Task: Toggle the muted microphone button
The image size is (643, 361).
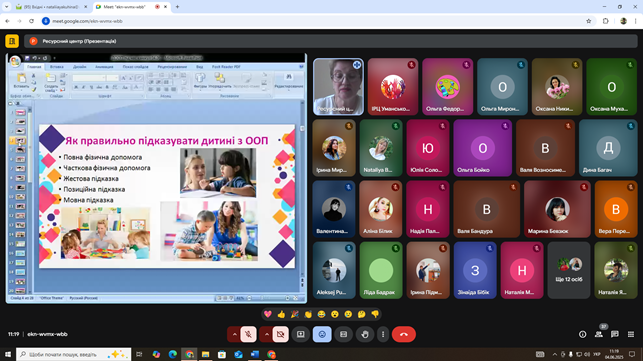Action: click(248, 334)
